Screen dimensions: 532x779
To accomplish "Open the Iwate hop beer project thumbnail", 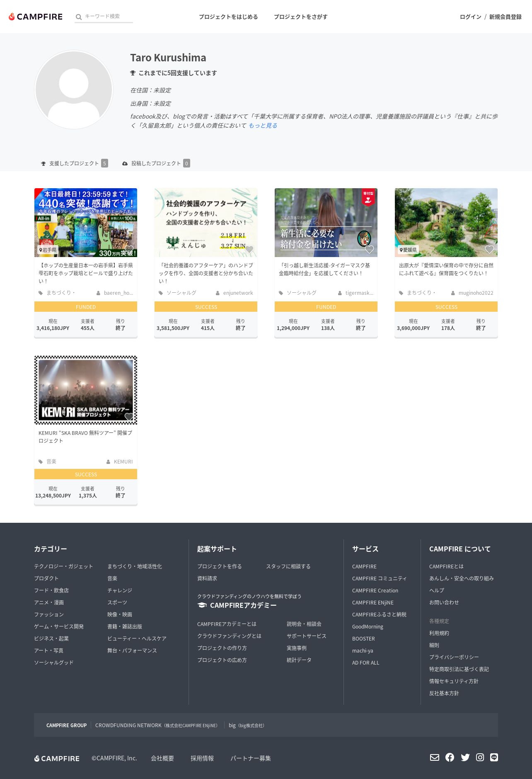I will click(x=86, y=223).
